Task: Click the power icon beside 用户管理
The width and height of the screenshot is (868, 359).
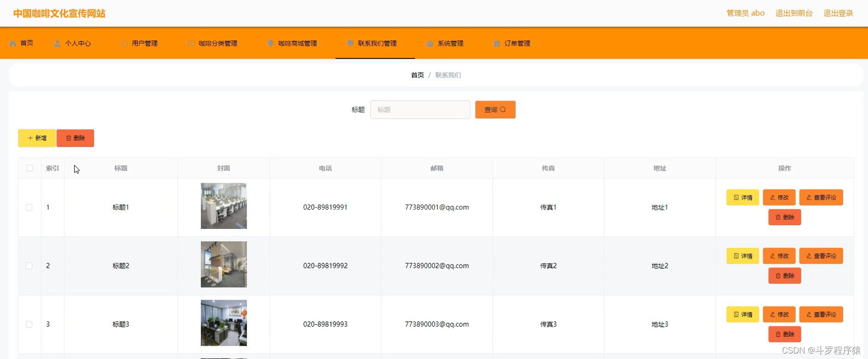Action: point(124,43)
